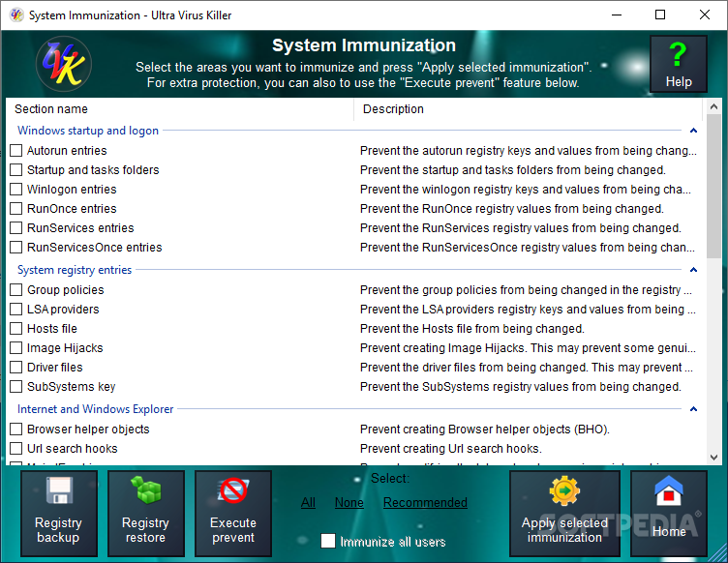Enable Autorun entries checkbox
The height and width of the screenshot is (563, 728).
16,150
